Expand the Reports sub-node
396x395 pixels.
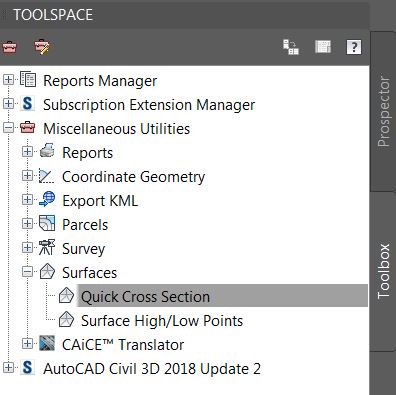tap(27, 152)
